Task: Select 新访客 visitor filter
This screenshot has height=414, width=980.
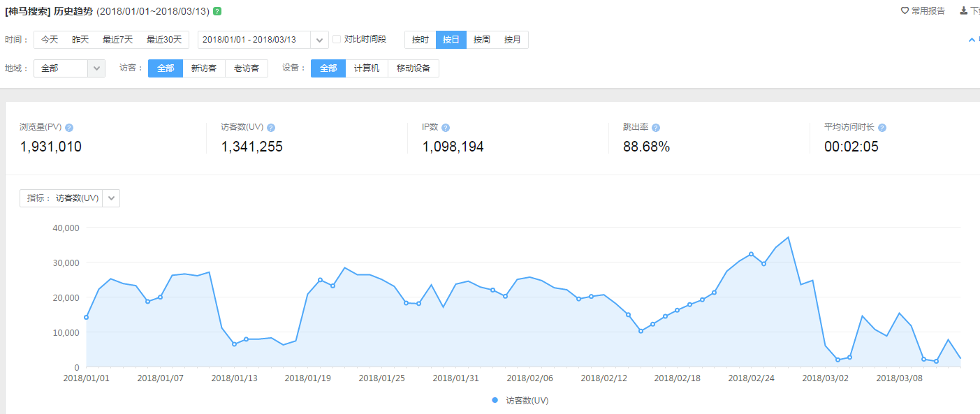Action: tap(204, 68)
